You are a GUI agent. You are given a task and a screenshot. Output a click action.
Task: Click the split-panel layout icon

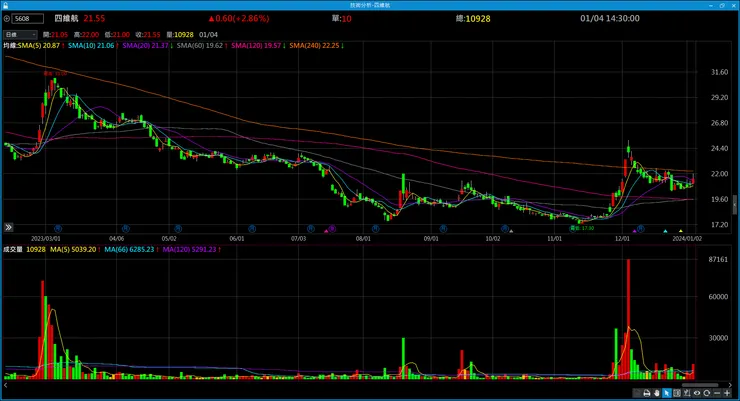pyautogui.click(x=677, y=393)
